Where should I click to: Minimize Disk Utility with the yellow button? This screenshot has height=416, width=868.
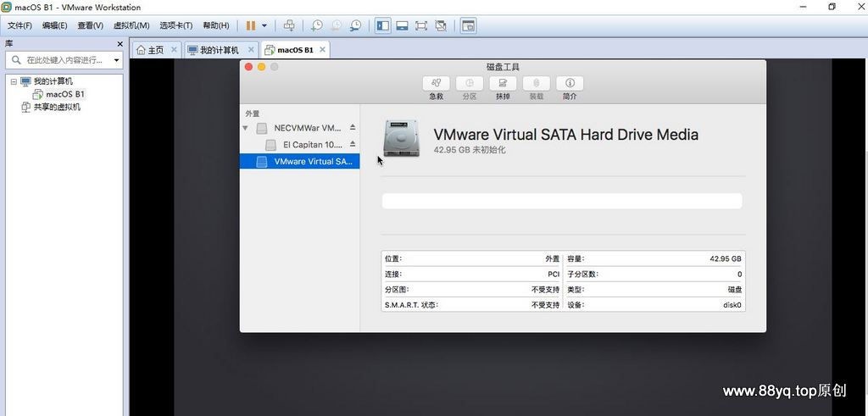click(261, 67)
